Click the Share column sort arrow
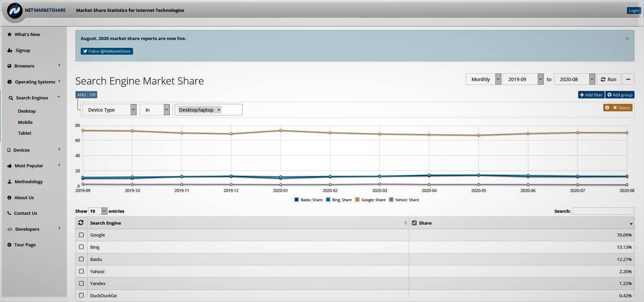Image resolution: width=644 pixels, height=302 pixels. 631,224
